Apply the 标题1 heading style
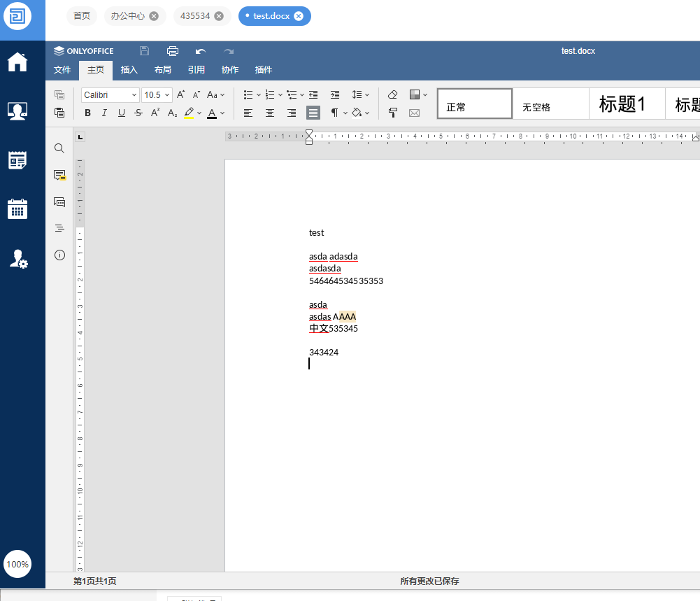700x601 pixels. coord(622,104)
